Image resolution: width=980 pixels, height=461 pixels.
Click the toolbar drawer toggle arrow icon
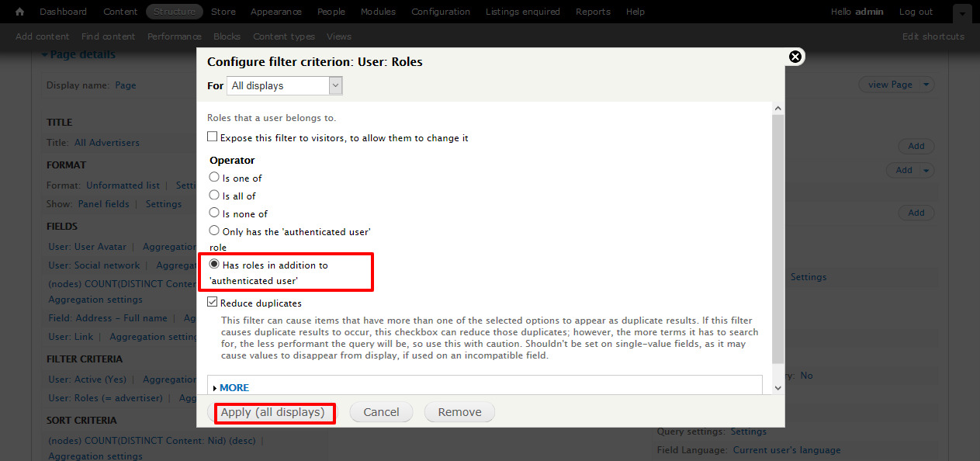click(x=961, y=15)
